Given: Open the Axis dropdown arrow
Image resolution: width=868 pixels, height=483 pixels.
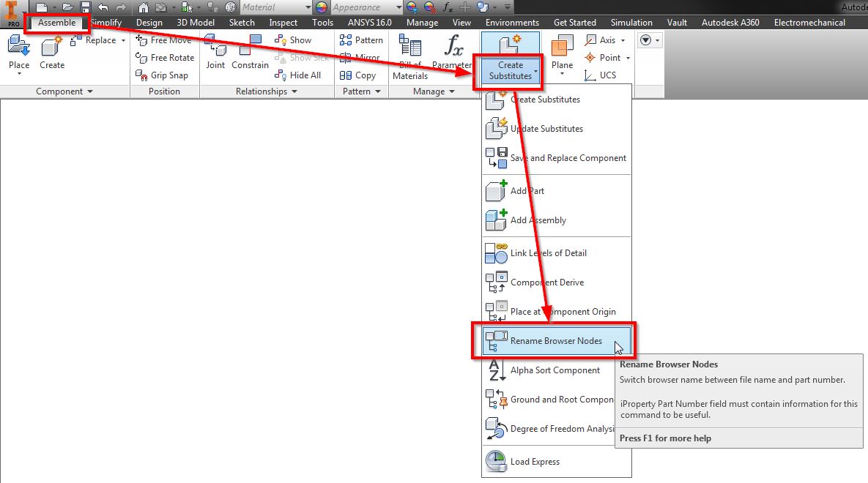Looking at the screenshot, I should [x=623, y=40].
